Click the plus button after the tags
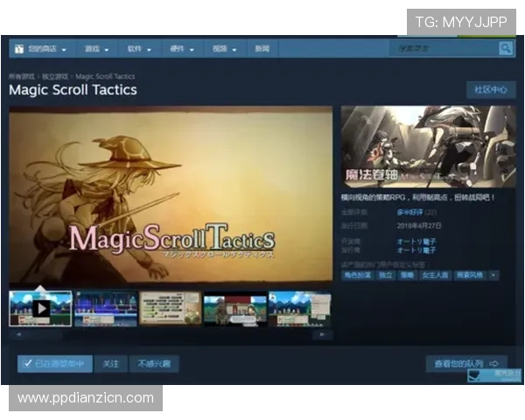Screen dimensions: 525x420 (493, 276)
